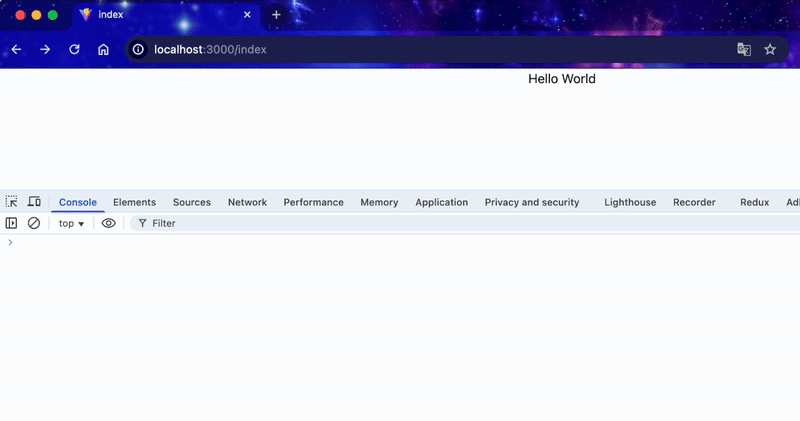This screenshot has width=800, height=421.
Task: Toggle device toolbar emulation
Action: [x=34, y=202]
